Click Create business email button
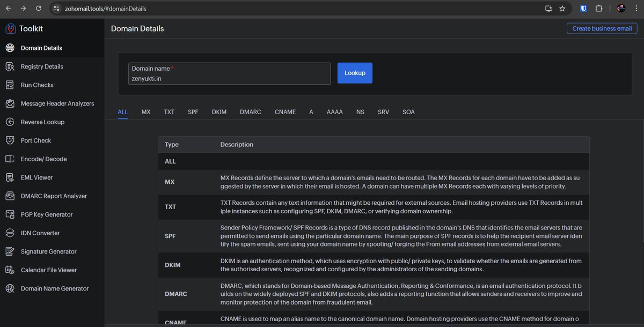 tap(602, 28)
